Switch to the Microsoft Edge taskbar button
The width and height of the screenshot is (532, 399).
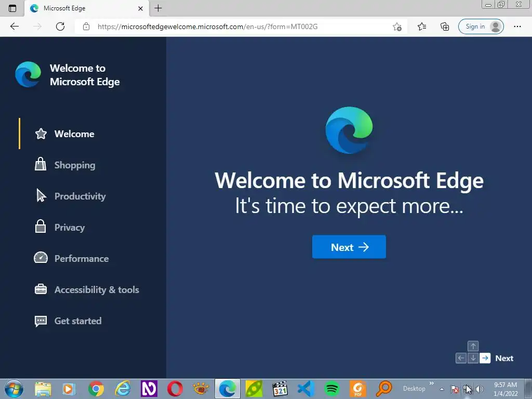coord(228,389)
